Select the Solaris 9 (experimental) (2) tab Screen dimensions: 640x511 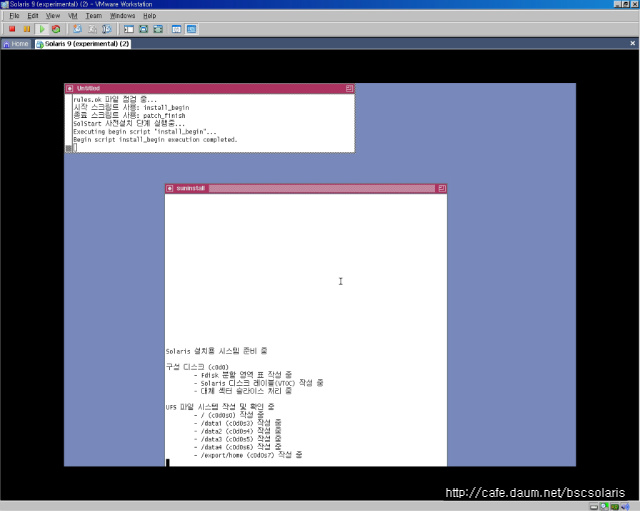(x=83, y=44)
